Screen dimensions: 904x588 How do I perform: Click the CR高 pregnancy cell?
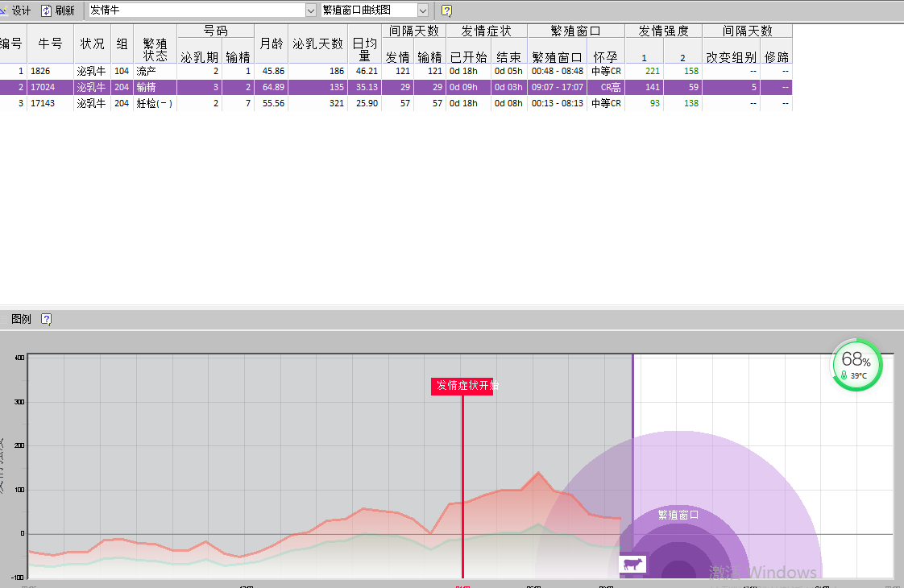[606, 87]
